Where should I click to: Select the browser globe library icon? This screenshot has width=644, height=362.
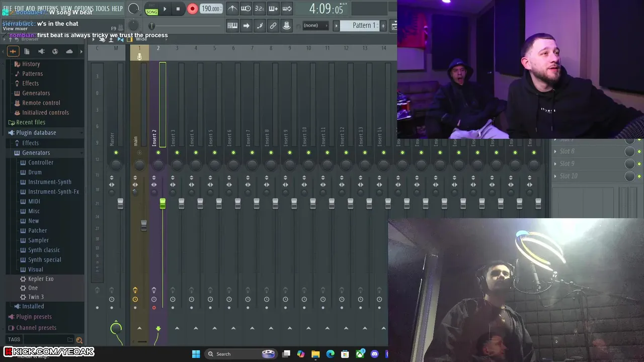55,51
